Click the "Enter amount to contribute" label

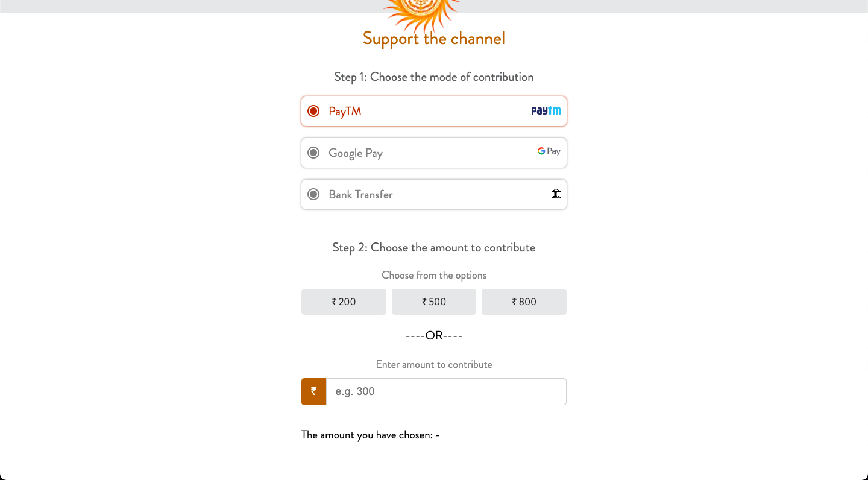(x=434, y=365)
